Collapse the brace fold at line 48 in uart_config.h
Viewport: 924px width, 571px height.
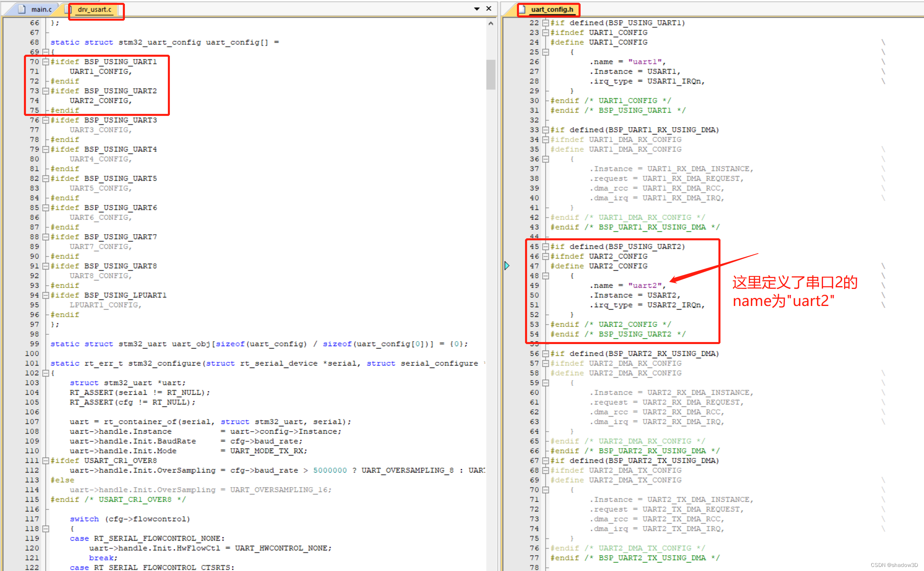pos(546,276)
